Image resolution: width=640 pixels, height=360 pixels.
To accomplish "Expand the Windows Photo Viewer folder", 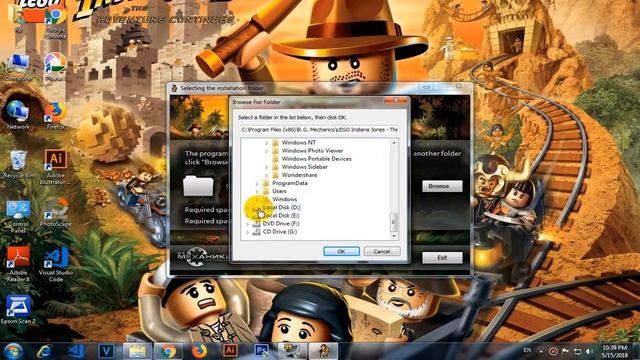I will [x=266, y=151].
